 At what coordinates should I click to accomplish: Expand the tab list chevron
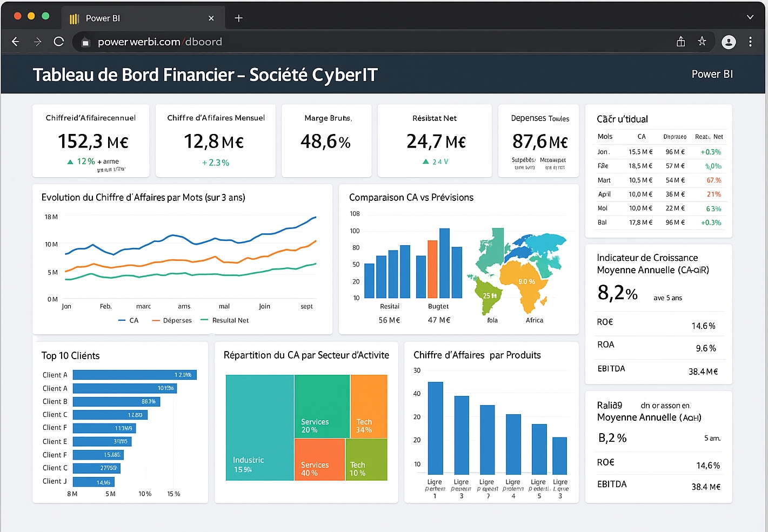[x=751, y=17]
